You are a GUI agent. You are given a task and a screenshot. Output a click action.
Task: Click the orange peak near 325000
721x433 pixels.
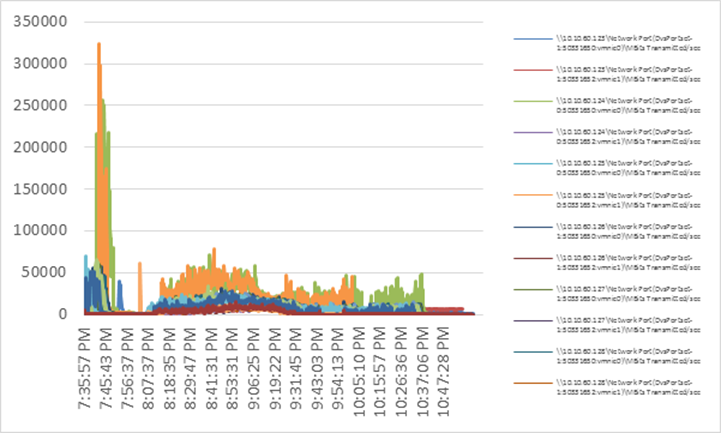99,45
